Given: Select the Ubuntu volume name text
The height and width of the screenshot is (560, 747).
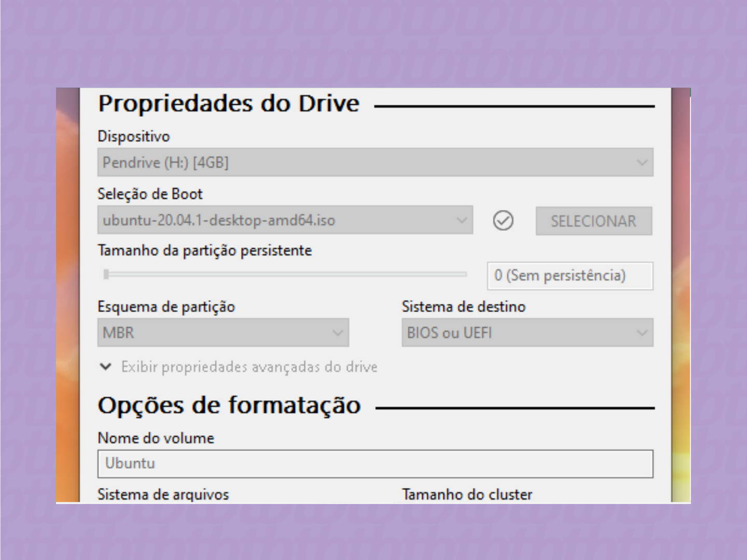Looking at the screenshot, I should [x=130, y=463].
